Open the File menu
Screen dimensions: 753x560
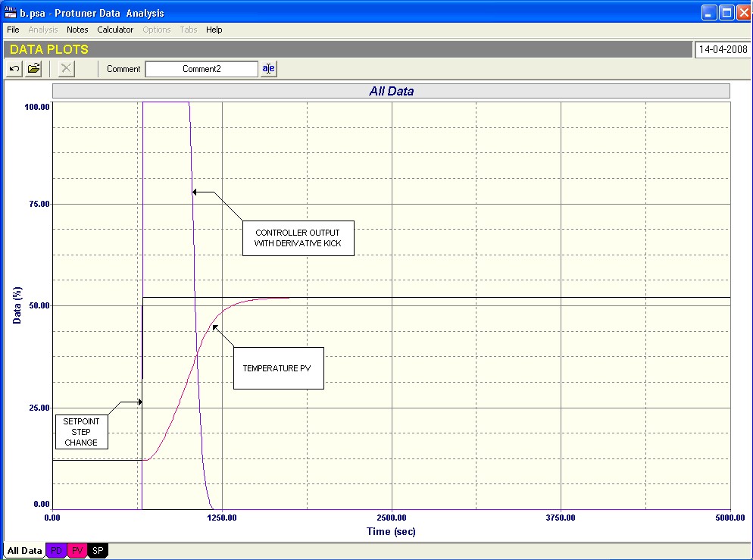tap(13, 30)
